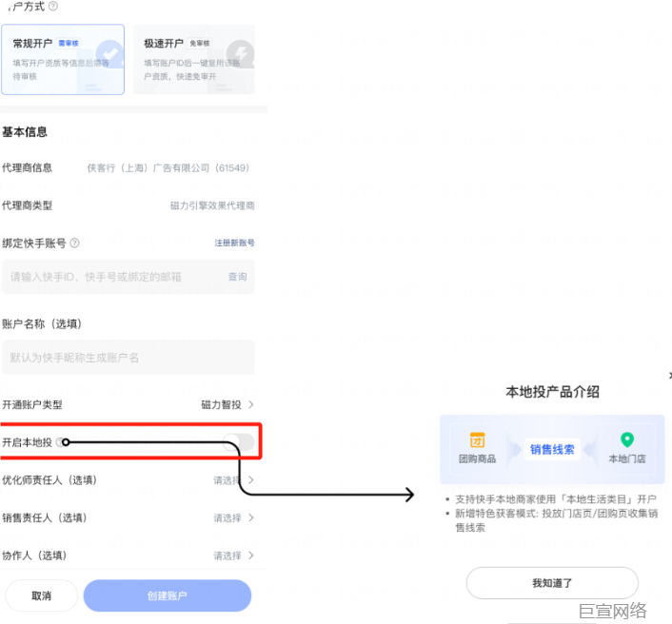Toggle the 开启本地投 switch
This screenshot has height=624, width=672.
pos(239,442)
